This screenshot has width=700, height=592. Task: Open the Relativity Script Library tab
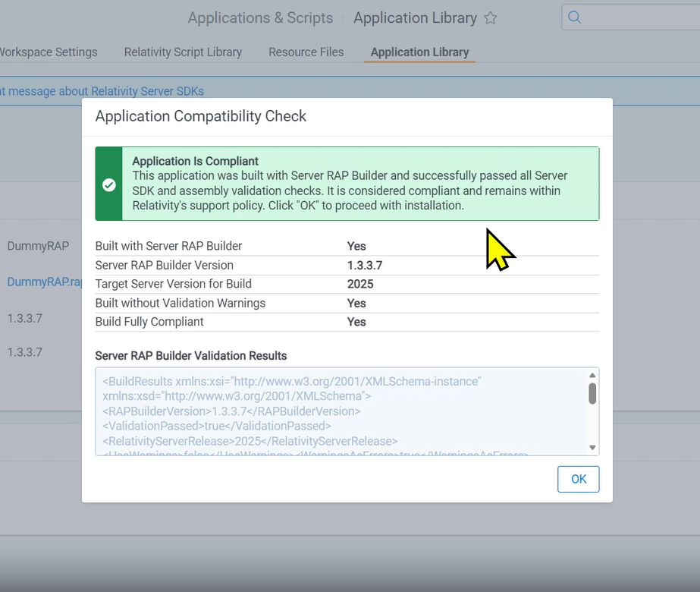[x=183, y=52]
